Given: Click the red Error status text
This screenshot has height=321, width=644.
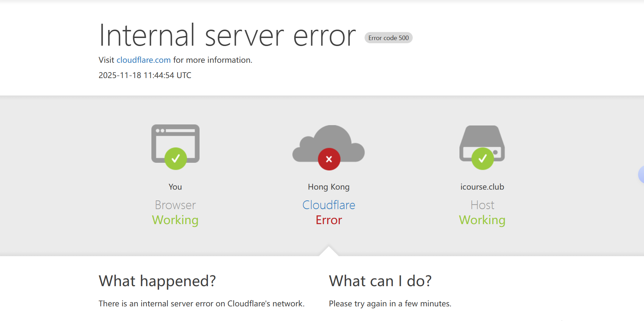Looking at the screenshot, I should pyautogui.click(x=329, y=220).
